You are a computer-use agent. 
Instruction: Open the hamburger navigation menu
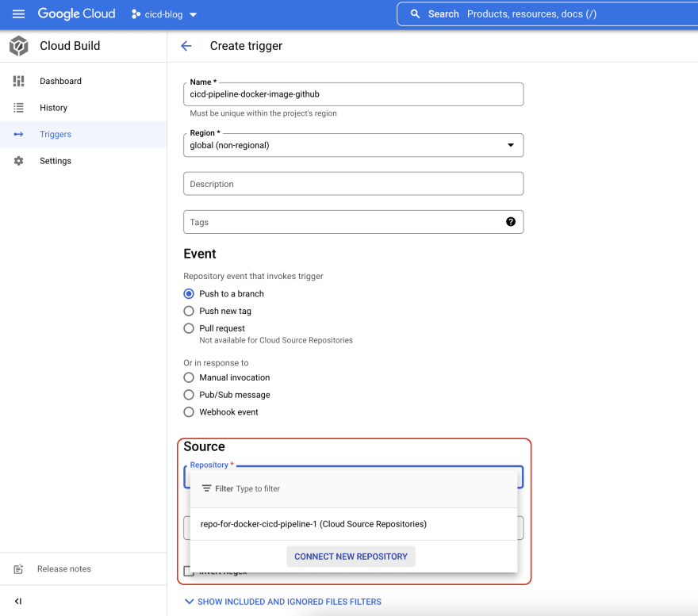tap(18, 14)
